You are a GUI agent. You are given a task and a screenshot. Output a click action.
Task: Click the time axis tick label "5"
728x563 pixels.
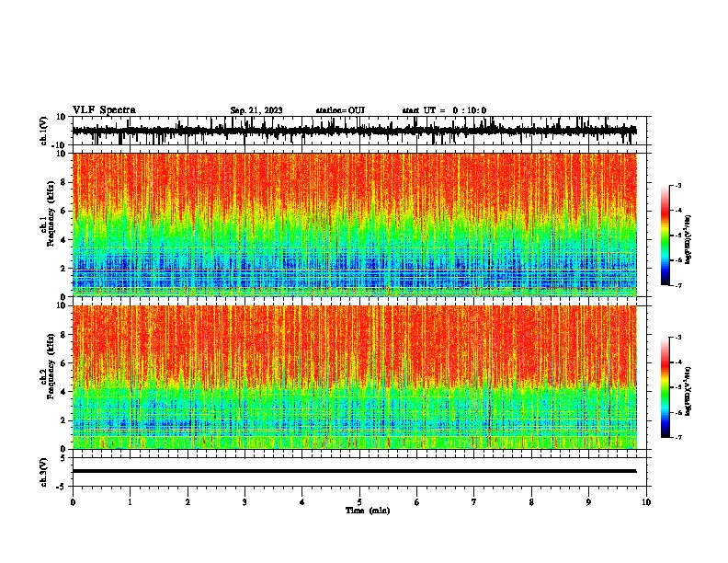coord(359,502)
